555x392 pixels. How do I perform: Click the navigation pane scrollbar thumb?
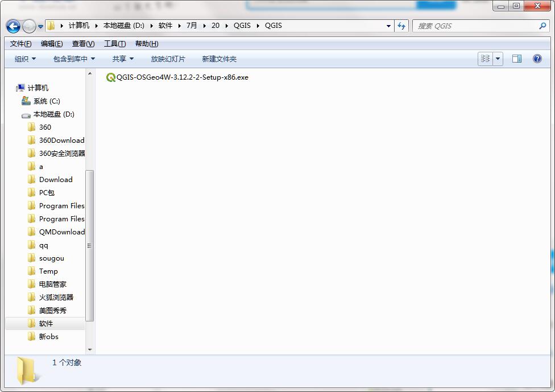coord(89,246)
